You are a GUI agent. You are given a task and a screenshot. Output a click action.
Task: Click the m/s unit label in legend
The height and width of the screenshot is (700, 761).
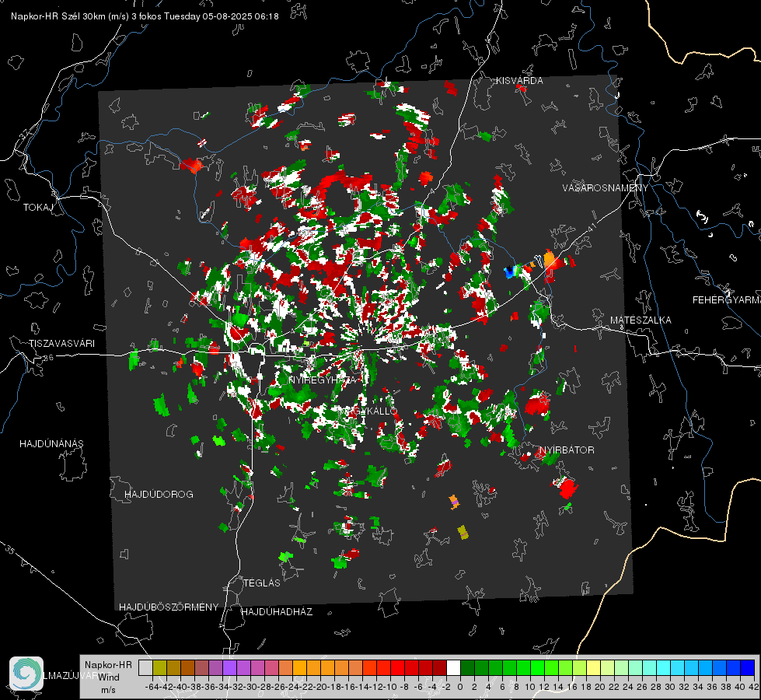click(108, 690)
